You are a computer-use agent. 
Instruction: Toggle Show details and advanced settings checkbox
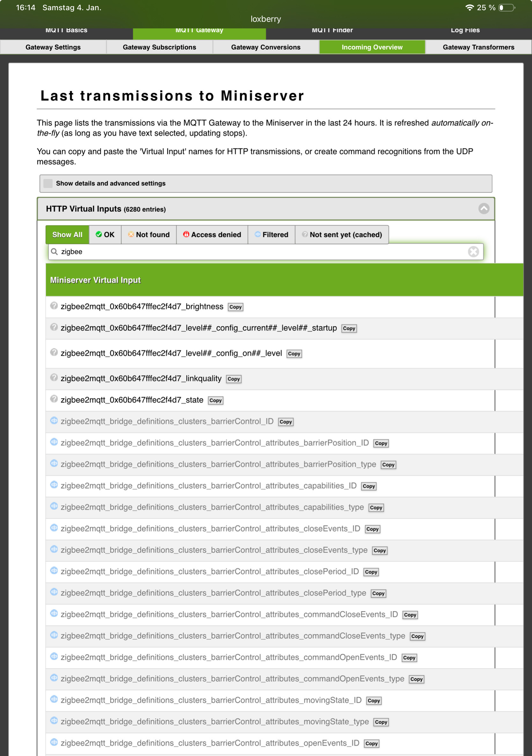(x=48, y=183)
